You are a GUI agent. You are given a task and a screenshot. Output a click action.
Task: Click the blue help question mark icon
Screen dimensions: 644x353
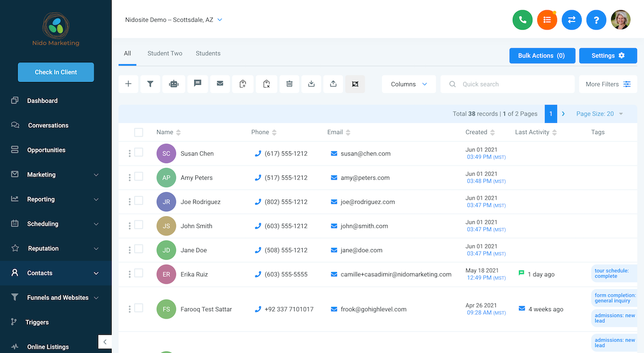pyautogui.click(x=596, y=20)
